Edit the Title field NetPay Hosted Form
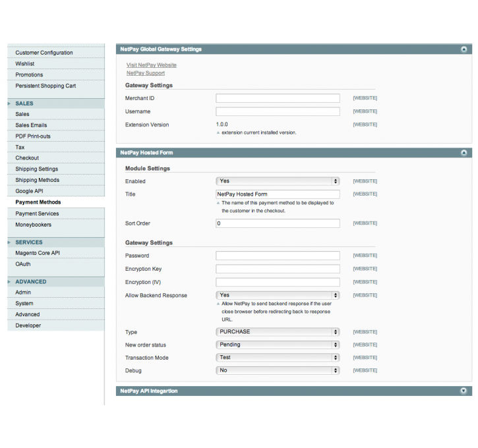478x448 pixels. (278, 194)
